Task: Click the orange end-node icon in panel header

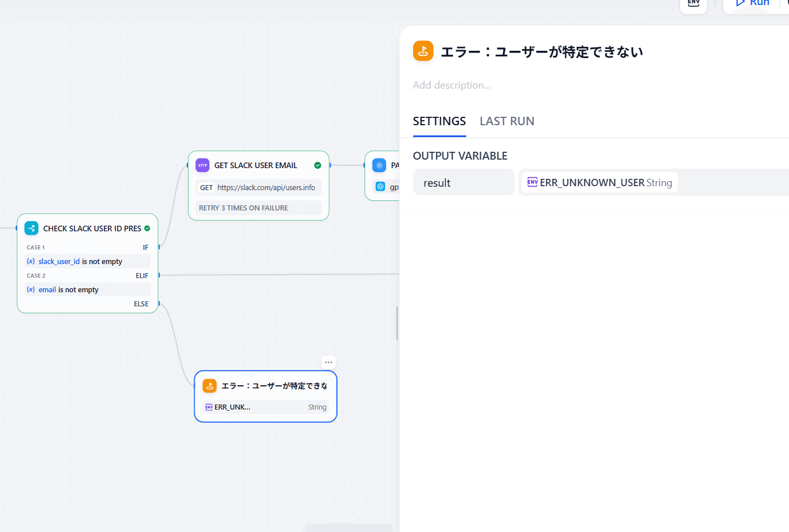Action: tap(423, 51)
